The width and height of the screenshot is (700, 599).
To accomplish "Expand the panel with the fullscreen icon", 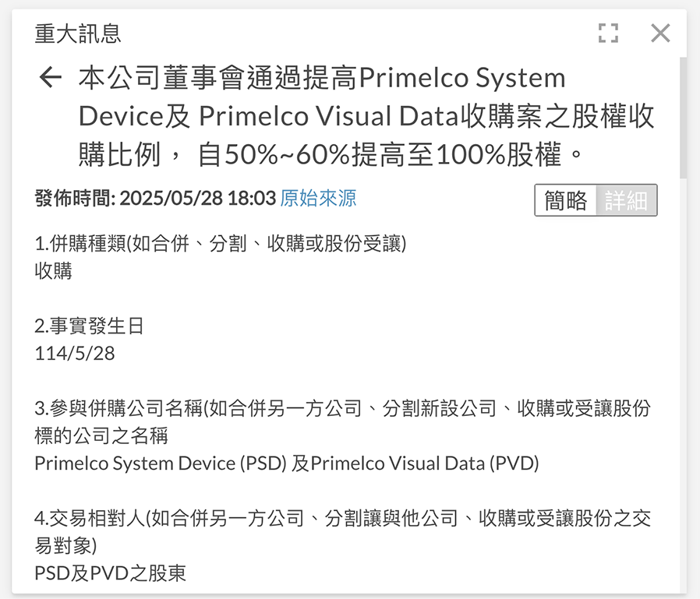I will (608, 33).
